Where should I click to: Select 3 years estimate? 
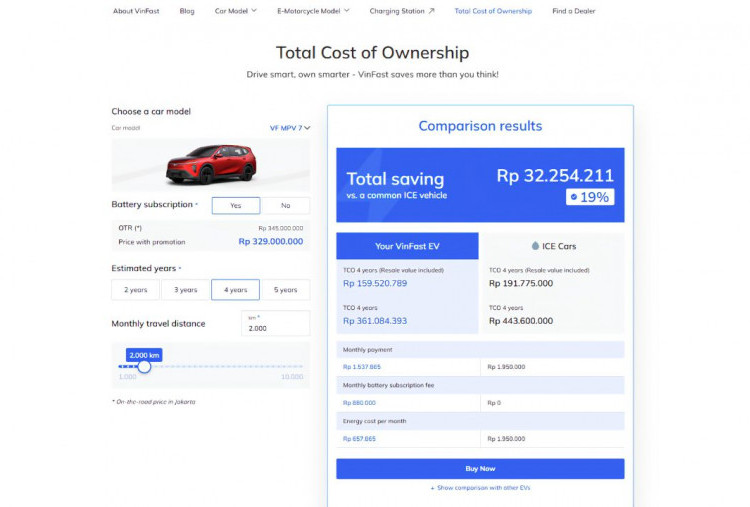[186, 289]
